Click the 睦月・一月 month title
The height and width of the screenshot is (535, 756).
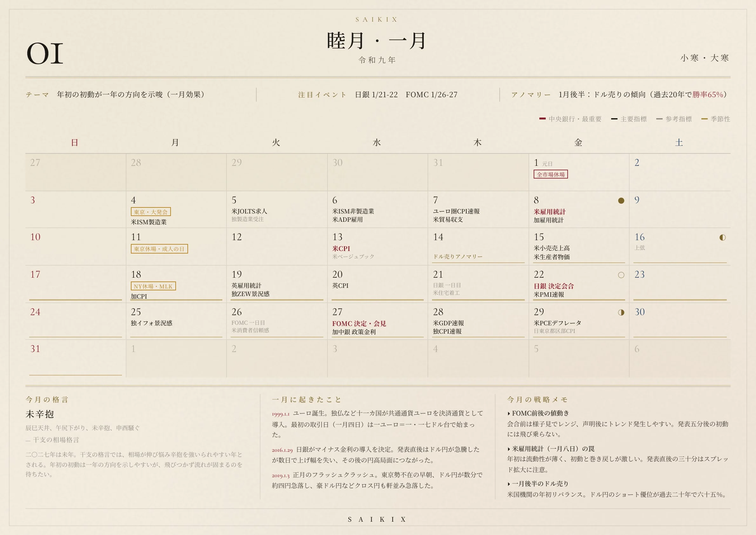(x=377, y=41)
